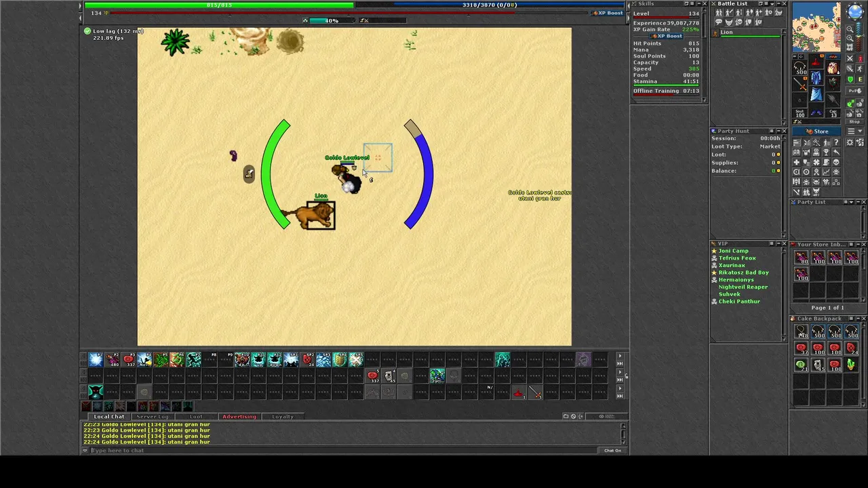Click the world minimap

pyautogui.click(x=816, y=26)
